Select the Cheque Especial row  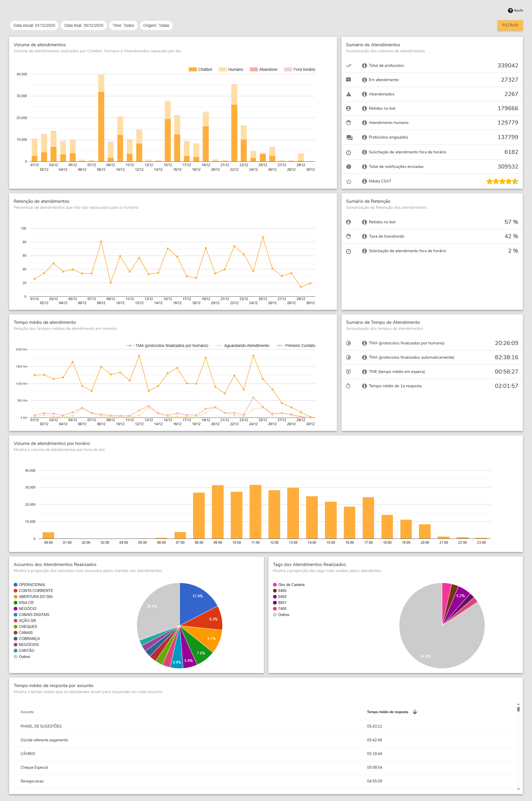264,767
